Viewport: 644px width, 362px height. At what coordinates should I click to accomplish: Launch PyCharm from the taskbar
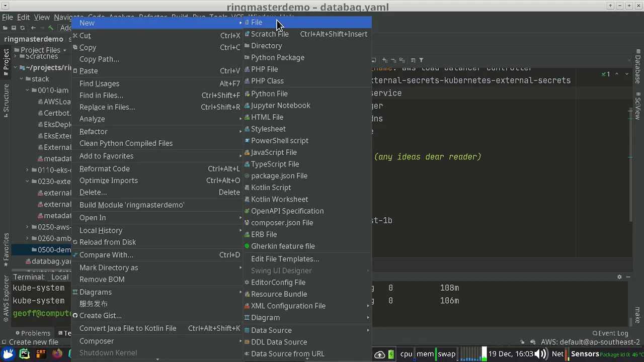pyautogui.click(x=24, y=354)
